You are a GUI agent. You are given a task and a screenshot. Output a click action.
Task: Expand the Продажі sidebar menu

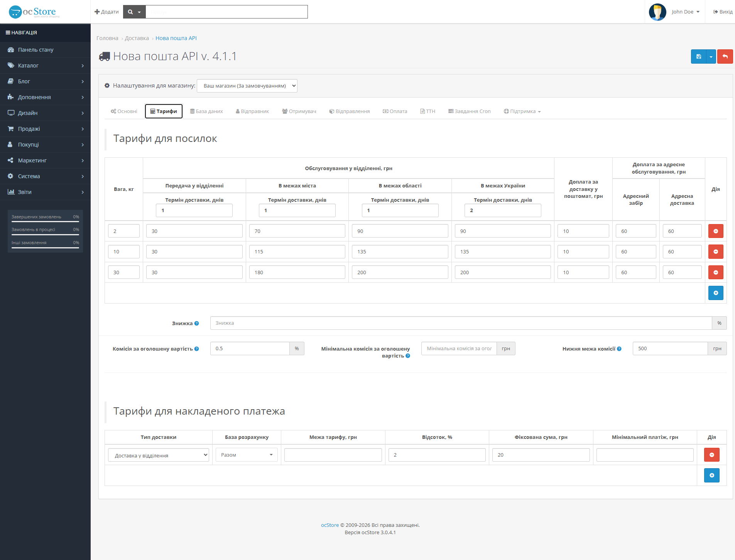(45, 129)
